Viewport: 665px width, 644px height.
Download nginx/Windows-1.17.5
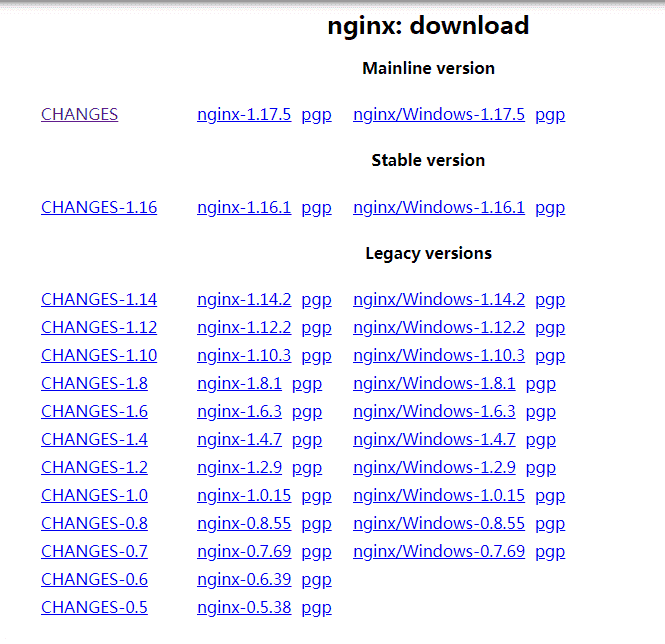(x=439, y=115)
